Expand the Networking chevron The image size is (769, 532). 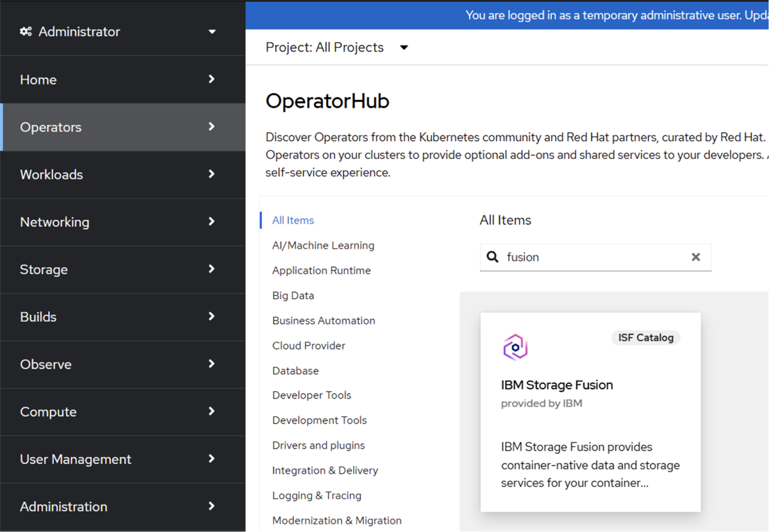pos(211,221)
